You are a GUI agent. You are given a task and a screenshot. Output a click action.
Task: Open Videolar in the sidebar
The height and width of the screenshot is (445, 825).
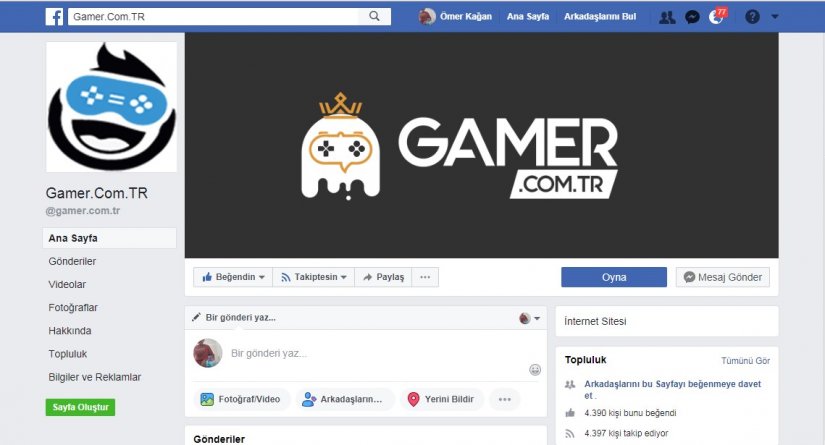pyautogui.click(x=67, y=284)
